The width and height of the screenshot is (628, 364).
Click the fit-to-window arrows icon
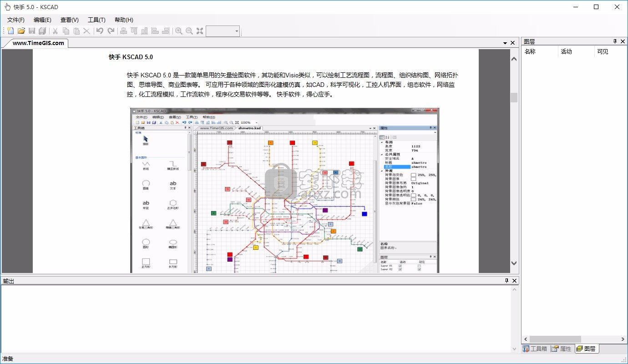click(200, 31)
